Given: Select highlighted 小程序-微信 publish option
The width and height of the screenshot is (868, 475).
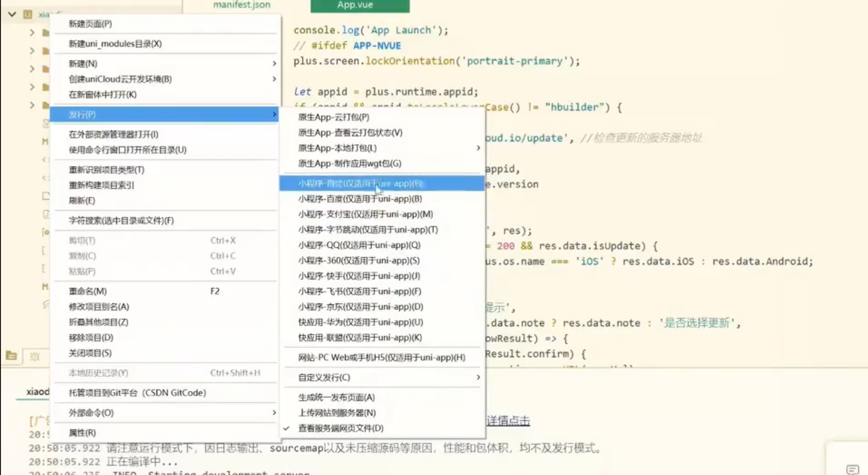Looking at the screenshot, I should coord(382,183).
